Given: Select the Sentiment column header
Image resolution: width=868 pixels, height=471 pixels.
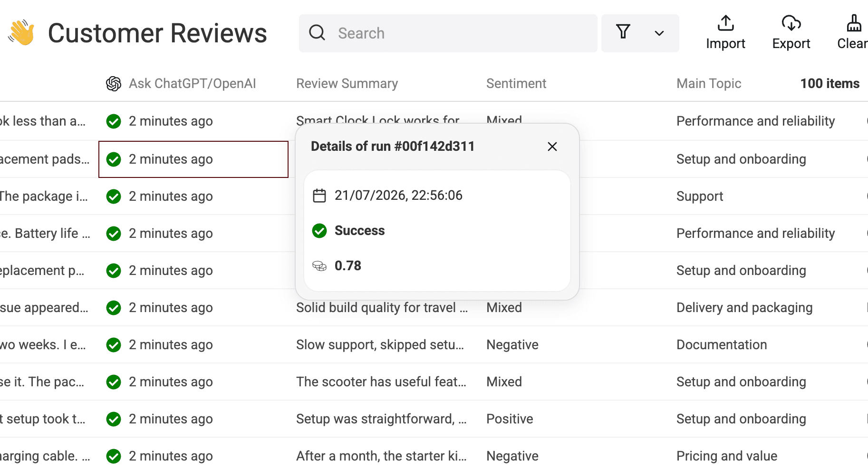Looking at the screenshot, I should 516,84.
